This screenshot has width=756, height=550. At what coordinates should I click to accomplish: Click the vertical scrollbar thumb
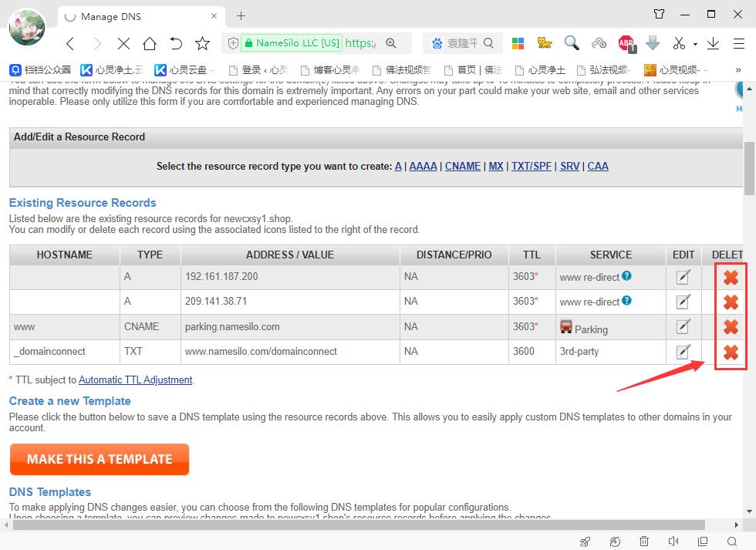click(749, 169)
